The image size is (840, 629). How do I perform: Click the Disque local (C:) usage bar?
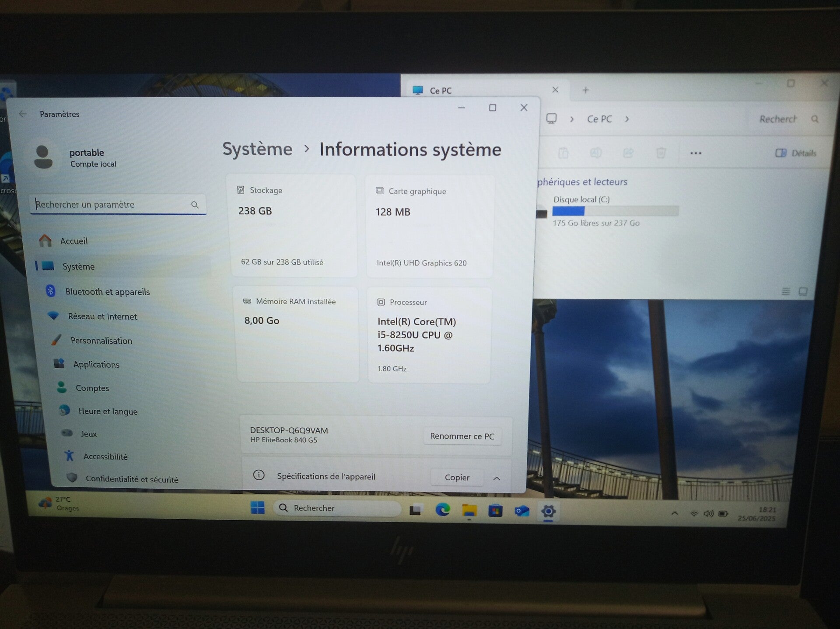[x=615, y=211]
